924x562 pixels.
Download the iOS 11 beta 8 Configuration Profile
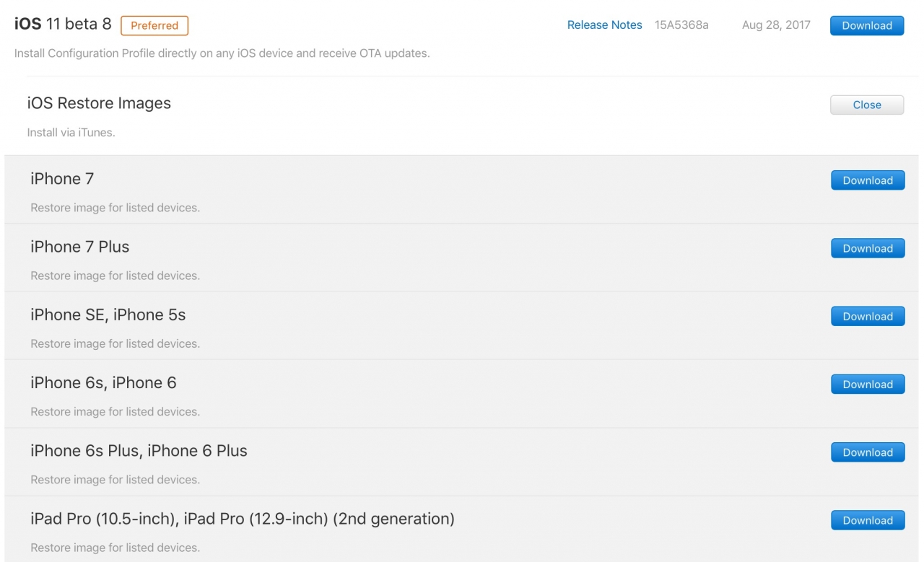866,25
